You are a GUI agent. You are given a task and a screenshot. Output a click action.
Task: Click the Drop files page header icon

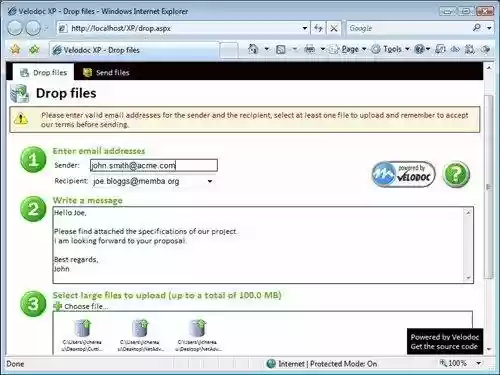point(20,93)
